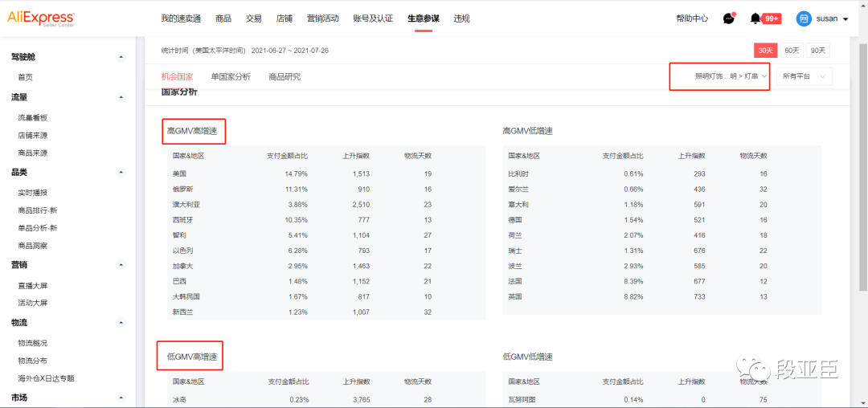Screen dimensions: 868x408
Task: Click the 大韩民国 country row
Action: pyautogui.click(x=326, y=296)
